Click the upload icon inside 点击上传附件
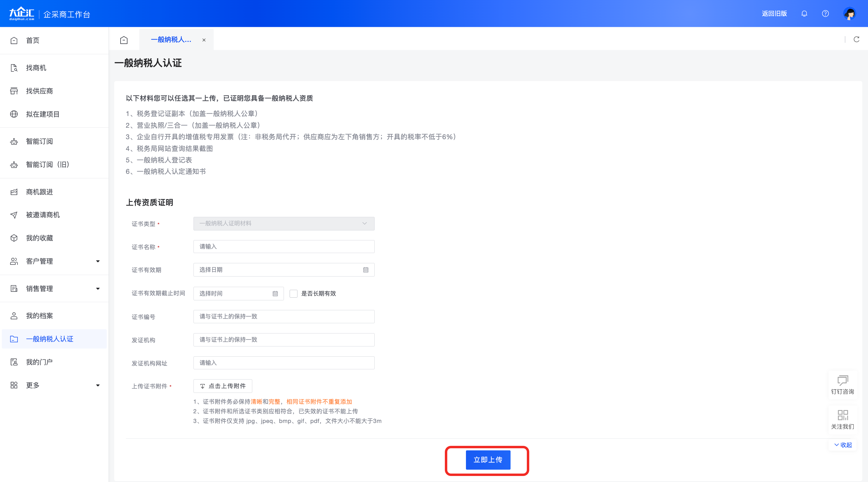This screenshot has width=868, height=482. pyautogui.click(x=203, y=386)
